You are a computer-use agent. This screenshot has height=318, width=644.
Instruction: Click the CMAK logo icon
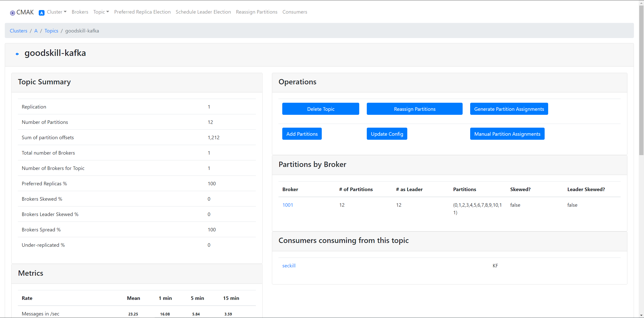pyautogui.click(x=12, y=13)
